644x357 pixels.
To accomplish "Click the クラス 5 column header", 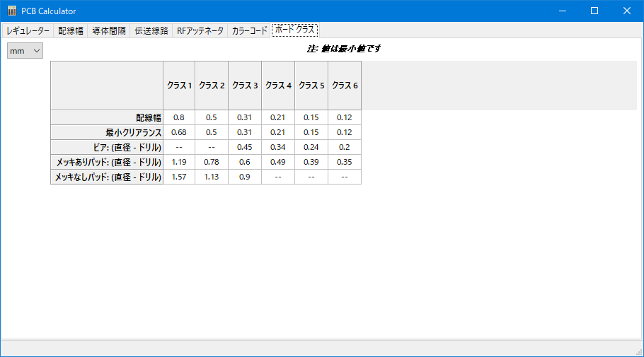I will coord(311,86).
